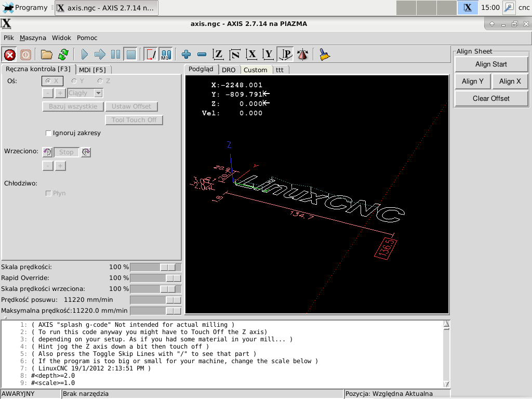Select X axis radio button
The image size is (532, 399).
tap(52, 81)
